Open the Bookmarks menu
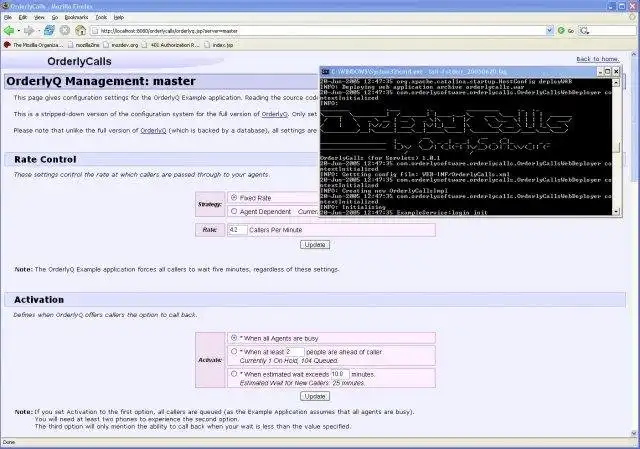 76,18
